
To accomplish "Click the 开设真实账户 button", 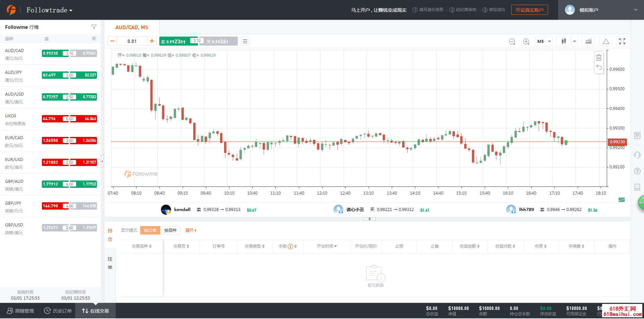I will pyautogui.click(x=529, y=10).
